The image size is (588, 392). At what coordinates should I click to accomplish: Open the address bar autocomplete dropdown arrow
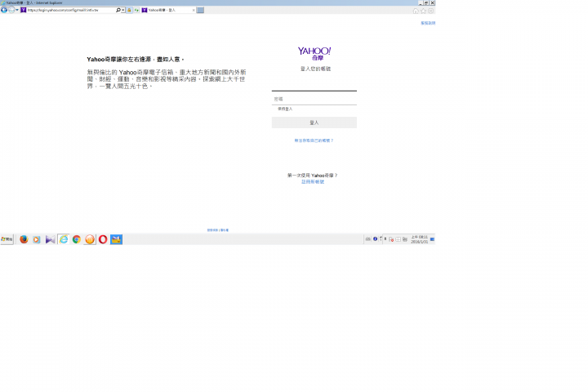pos(123,10)
